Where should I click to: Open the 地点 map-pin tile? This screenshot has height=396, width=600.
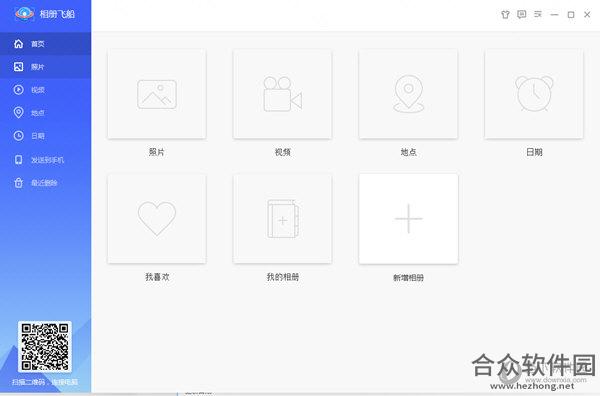click(408, 94)
